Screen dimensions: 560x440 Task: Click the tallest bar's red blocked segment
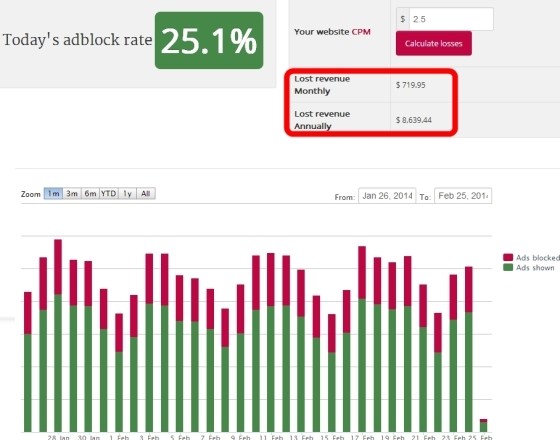(58, 267)
